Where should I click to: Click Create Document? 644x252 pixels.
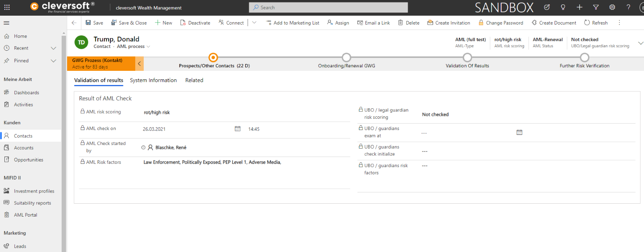point(554,23)
